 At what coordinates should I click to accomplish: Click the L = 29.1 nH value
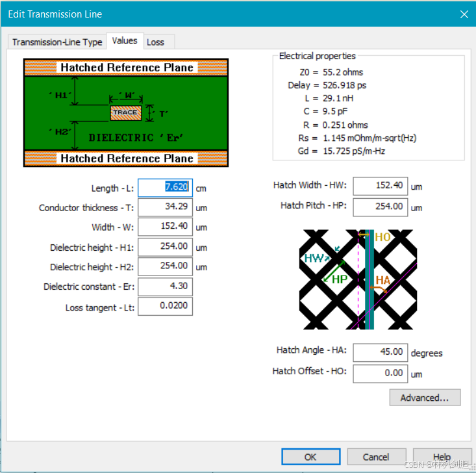[329, 98]
